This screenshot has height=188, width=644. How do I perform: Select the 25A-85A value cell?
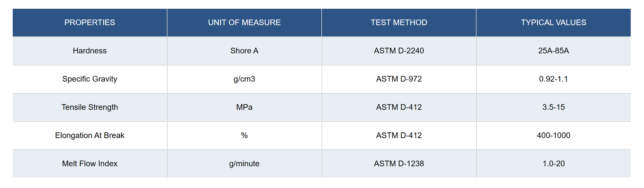[553, 51]
